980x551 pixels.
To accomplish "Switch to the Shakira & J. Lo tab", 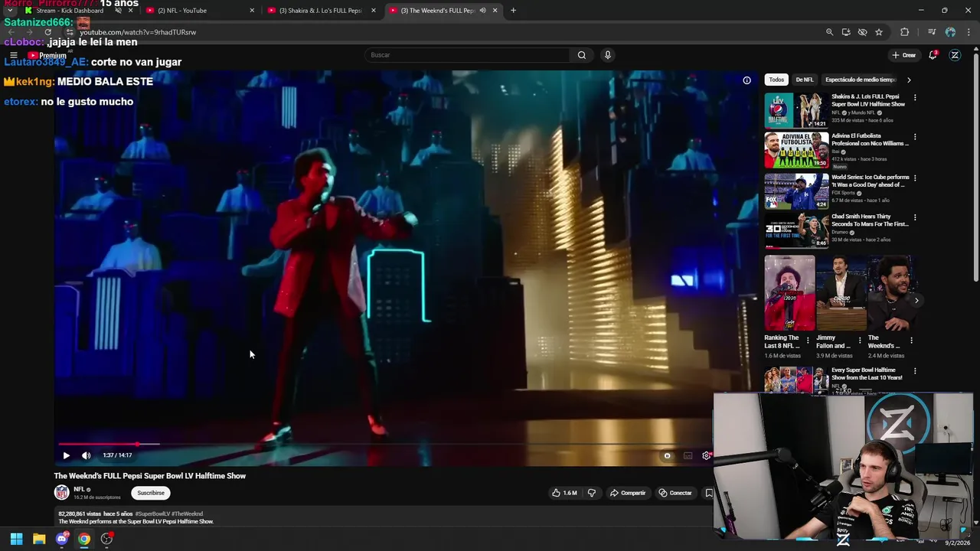I will coord(320,11).
